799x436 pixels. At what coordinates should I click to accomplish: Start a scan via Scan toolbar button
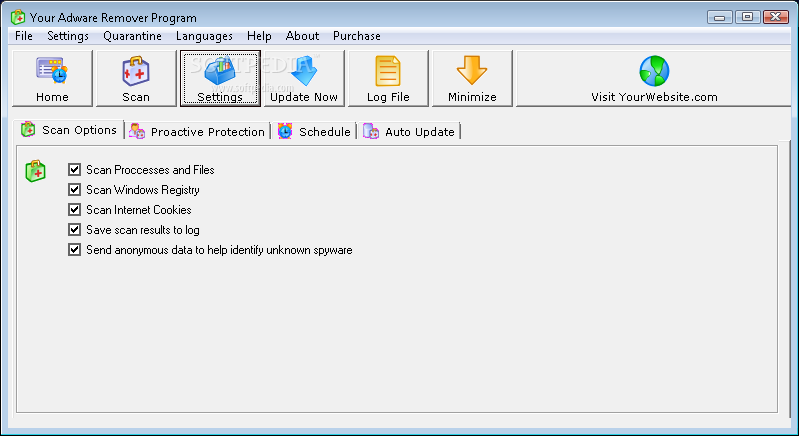[x=136, y=78]
